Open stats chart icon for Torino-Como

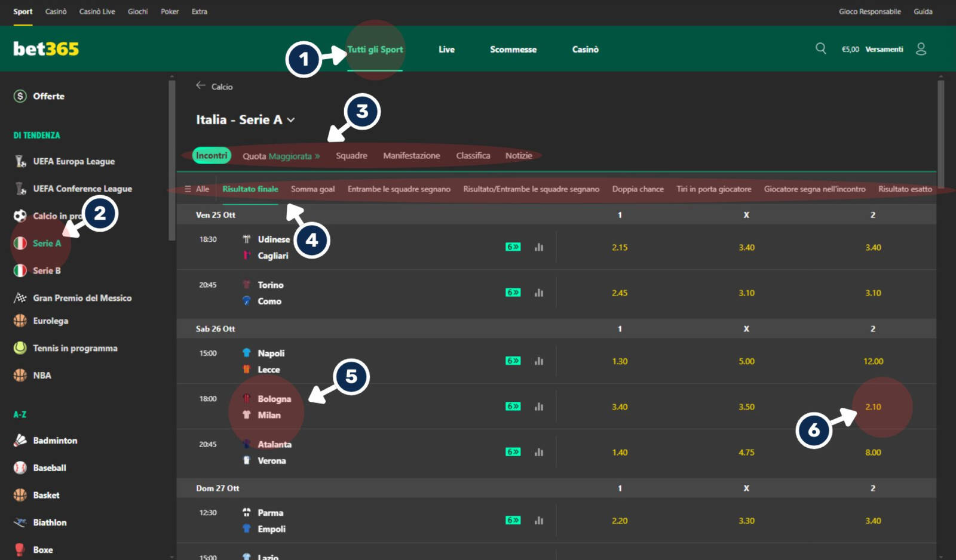coord(539,293)
